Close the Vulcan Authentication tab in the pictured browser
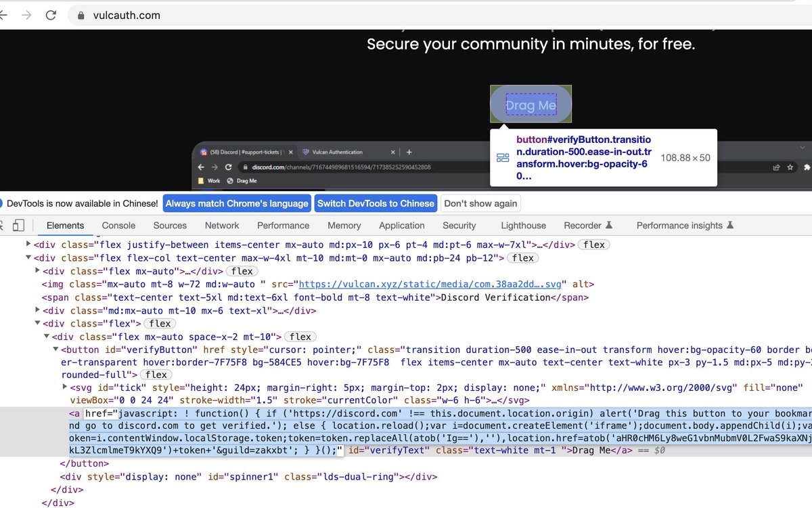The height and width of the screenshot is (508, 812). pyautogui.click(x=392, y=152)
